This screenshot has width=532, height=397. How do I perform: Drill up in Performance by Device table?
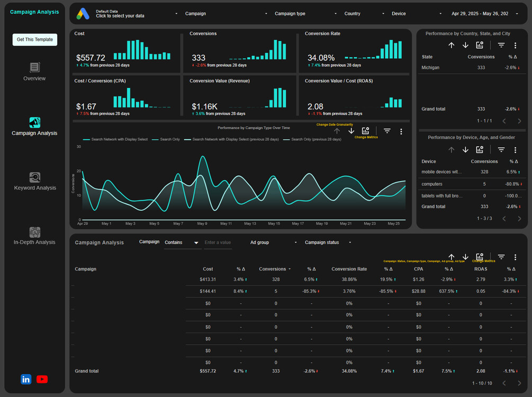(x=451, y=150)
